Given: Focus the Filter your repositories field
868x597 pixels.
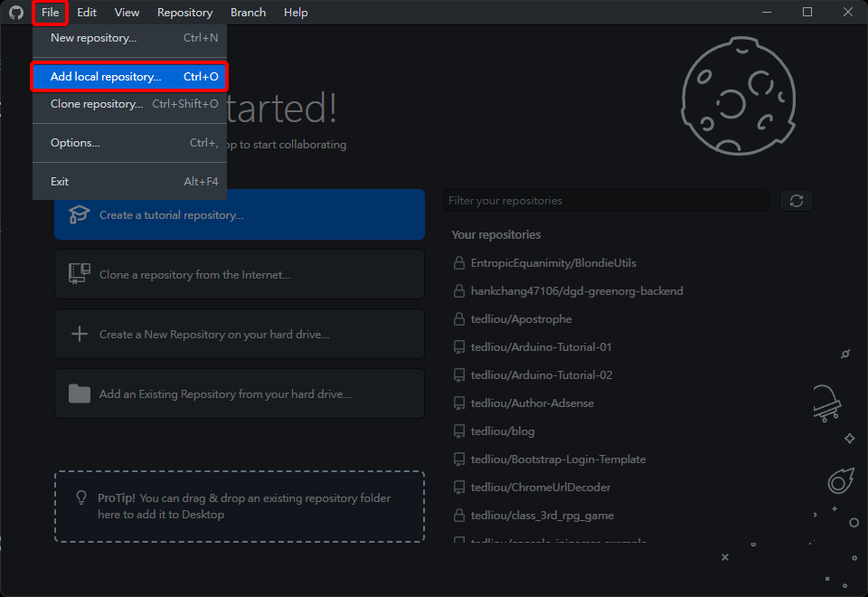Looking at the screenshot, I should [x=606, y=201].
